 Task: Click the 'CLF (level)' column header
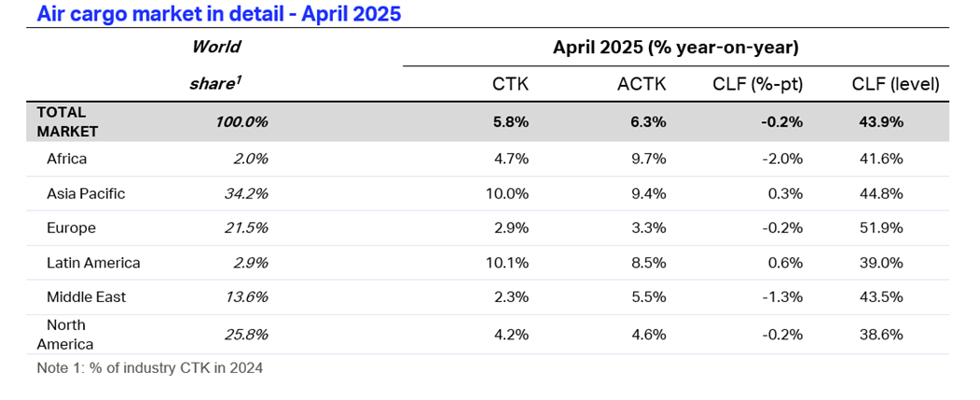point(895,85)
